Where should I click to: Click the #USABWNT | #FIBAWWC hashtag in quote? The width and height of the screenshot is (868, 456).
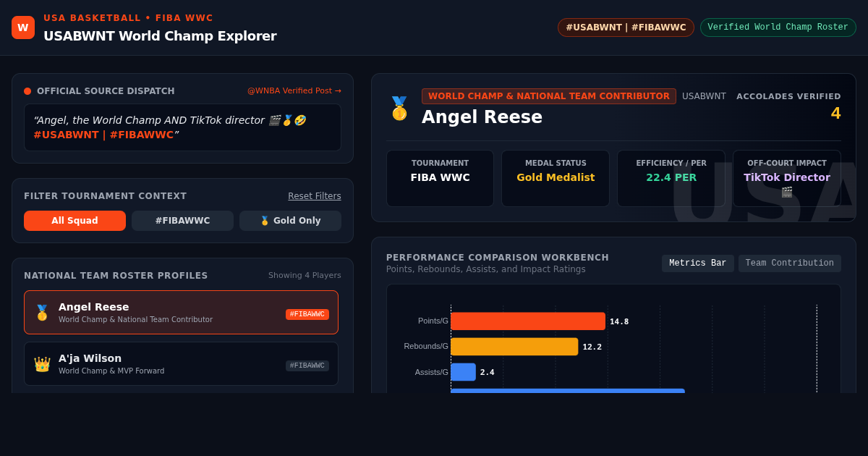(x=103, y=135)
